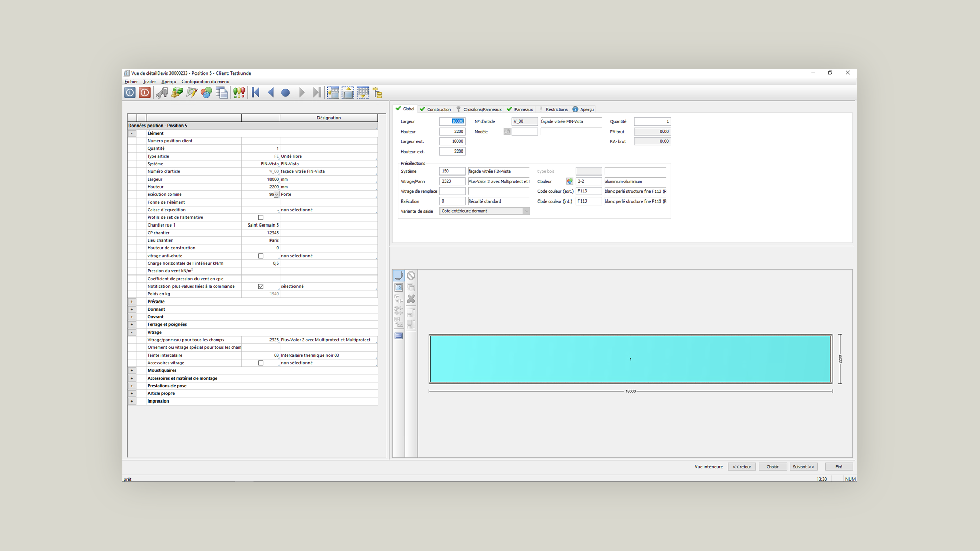980x551 pixels.
Task: Click the three colored circles icon
Action: (206, 93)
